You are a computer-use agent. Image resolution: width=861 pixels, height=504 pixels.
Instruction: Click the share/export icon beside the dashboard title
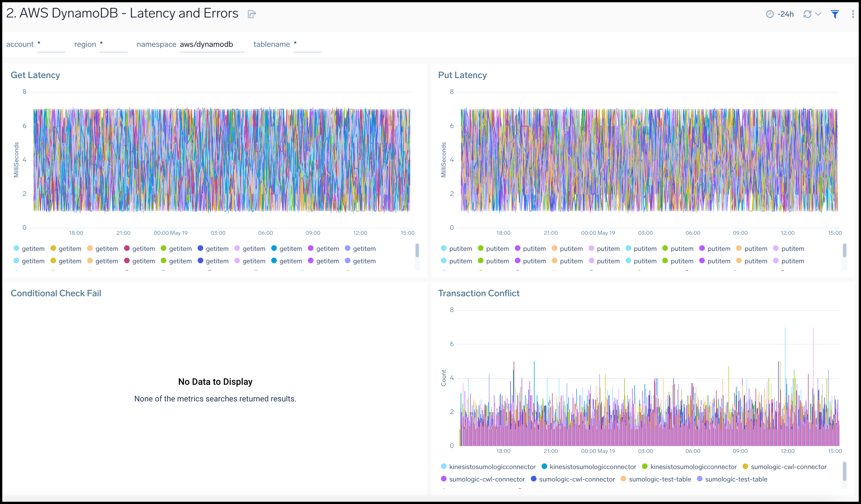click(x=252, y=14)
